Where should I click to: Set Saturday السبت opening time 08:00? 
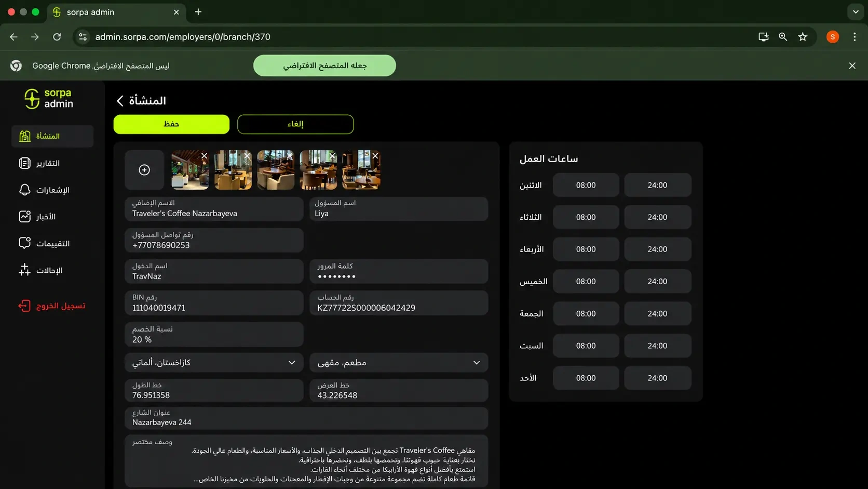click(586, 346)
